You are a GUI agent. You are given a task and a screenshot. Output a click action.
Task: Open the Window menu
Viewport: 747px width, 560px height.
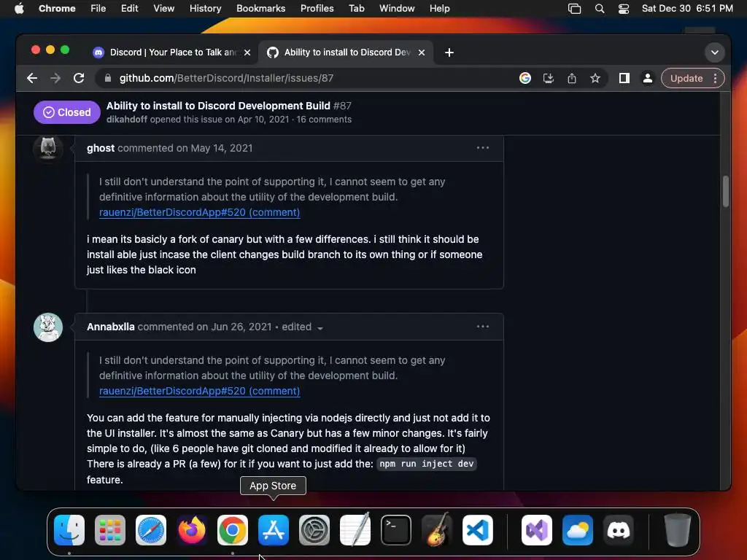tap(396, 9)
